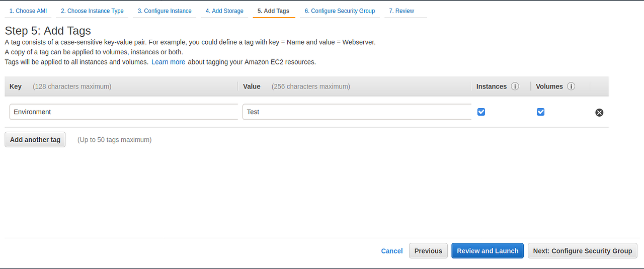
Task: Focus the Key field containing Environment
Action: (x=124, y=112)
